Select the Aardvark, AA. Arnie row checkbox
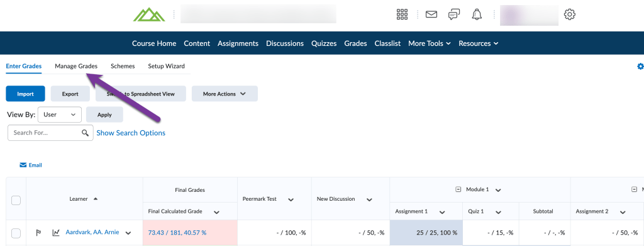Screen dimensions: 644x246 click(16, 233)
